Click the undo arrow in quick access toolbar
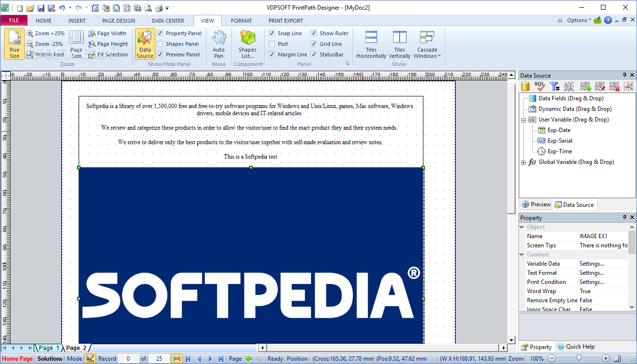The width and height of the screenshot is (637, 364). pyautogui.click(x=62, y=8)
